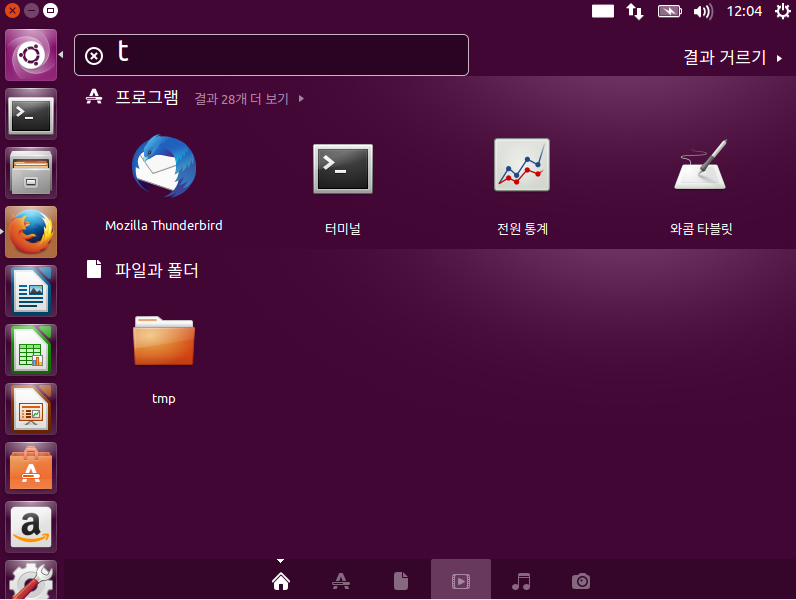Image resolution: width=796 pixels, height=600 pixels.
Task: Open LibreOffice Writer from the launcher
Action: [31, 291]
